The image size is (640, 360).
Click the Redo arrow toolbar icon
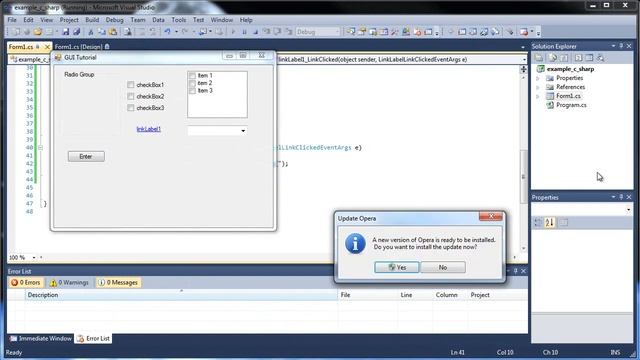pos(184,32)
